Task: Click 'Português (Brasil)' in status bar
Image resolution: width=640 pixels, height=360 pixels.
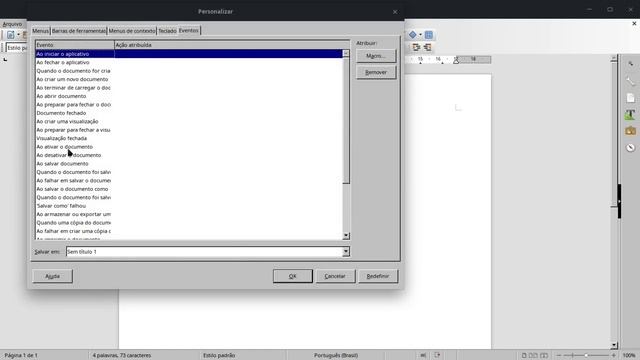Action: (336, 356)
